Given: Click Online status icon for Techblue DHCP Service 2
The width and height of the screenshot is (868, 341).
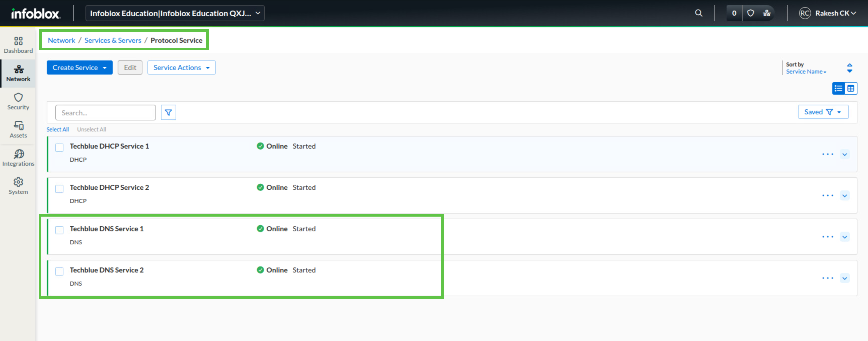Looking at the screenshot, I should click(260, 187).
